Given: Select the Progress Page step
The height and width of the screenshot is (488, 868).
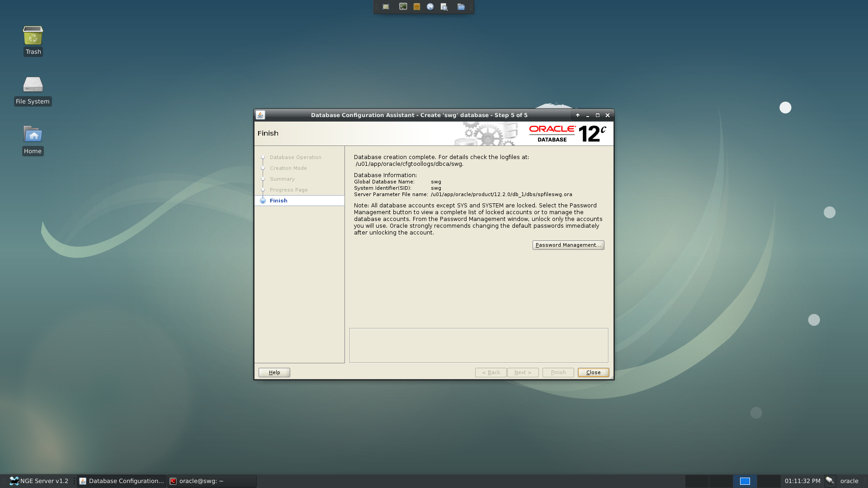Looking at the screenshot, I should click(x=288, y=190).
